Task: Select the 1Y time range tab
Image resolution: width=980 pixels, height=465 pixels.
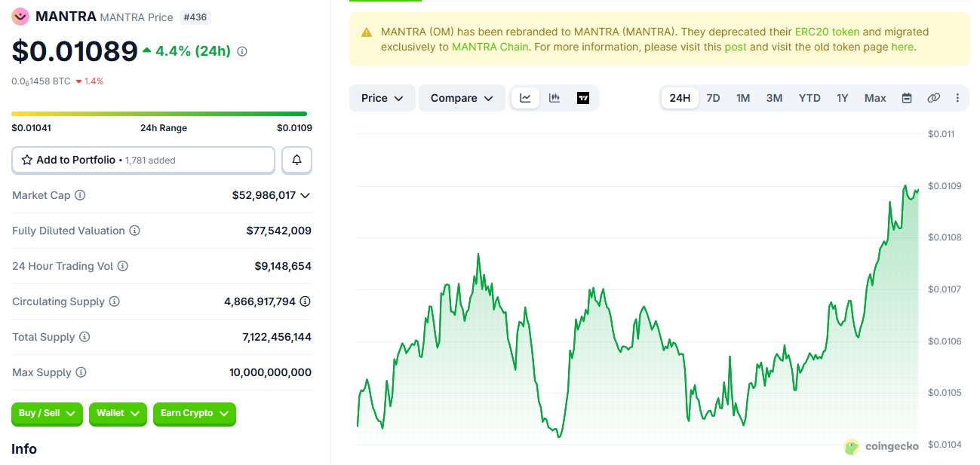Action: tap(843, 98)
